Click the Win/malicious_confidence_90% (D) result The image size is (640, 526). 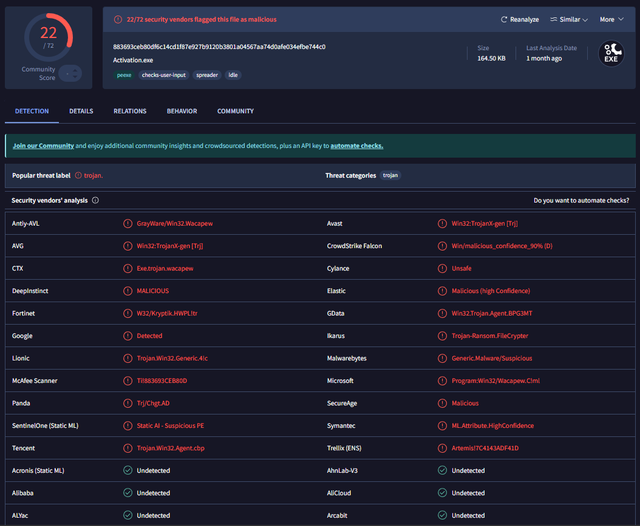pyautogui.click(x=502, y=246)
